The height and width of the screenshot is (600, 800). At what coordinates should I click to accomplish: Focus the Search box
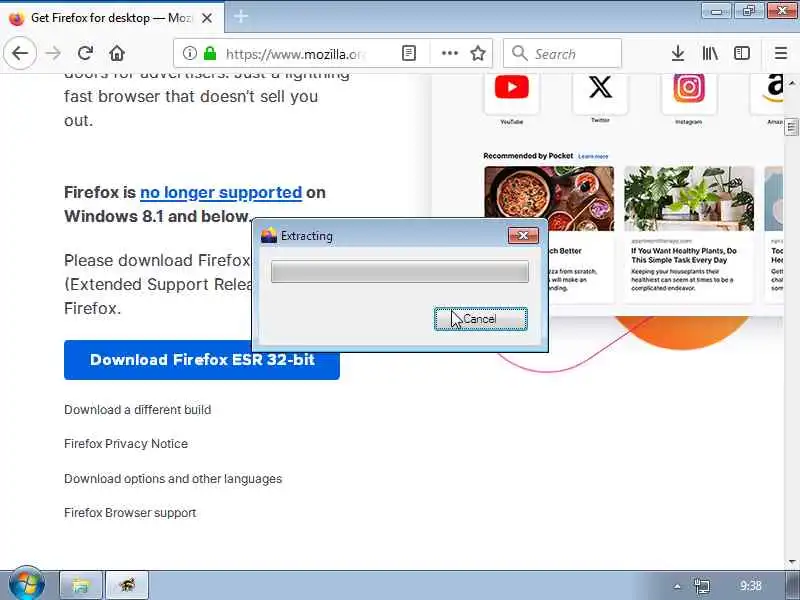click(562, 53)
